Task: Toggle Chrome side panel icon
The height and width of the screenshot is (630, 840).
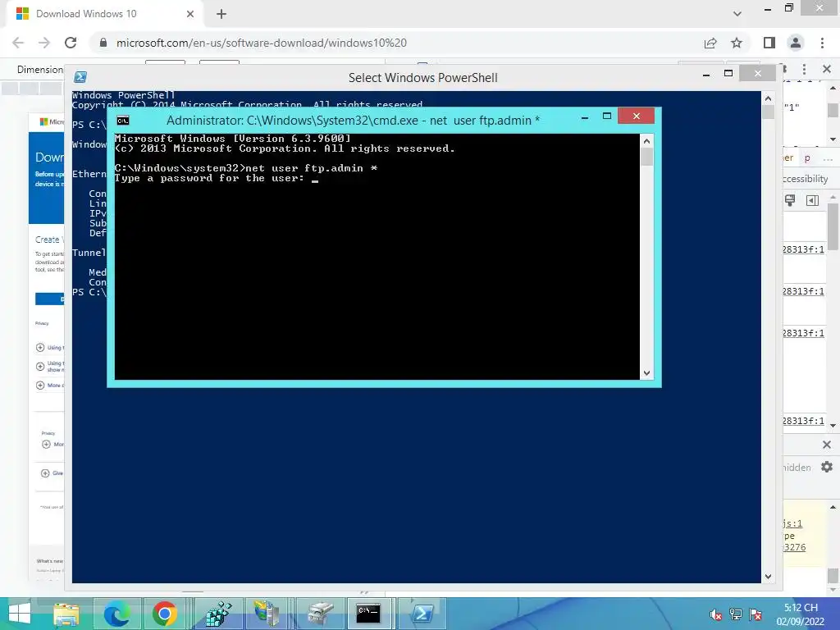Action: (x=769, y=43)
